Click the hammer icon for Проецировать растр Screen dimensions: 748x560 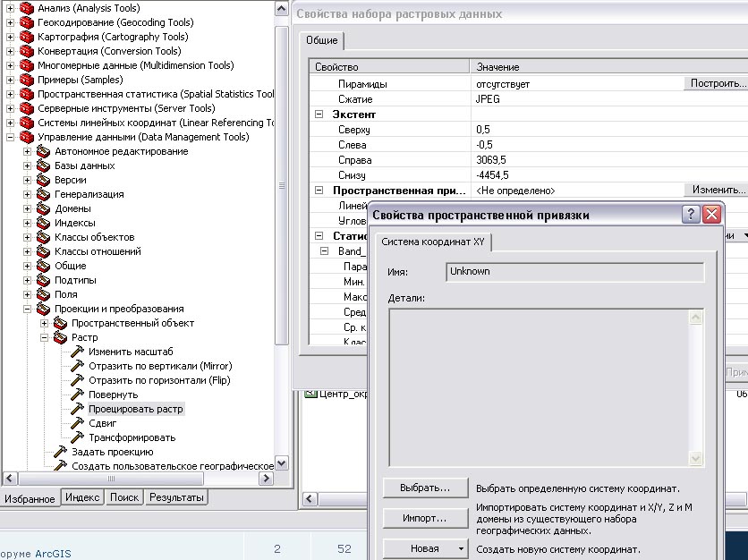click(x=78, y=409)
